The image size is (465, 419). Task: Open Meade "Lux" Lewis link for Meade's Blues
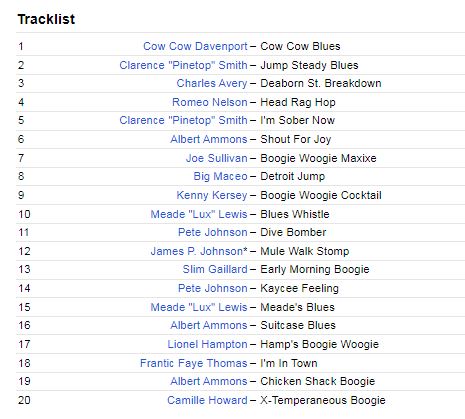pos(199,307)
